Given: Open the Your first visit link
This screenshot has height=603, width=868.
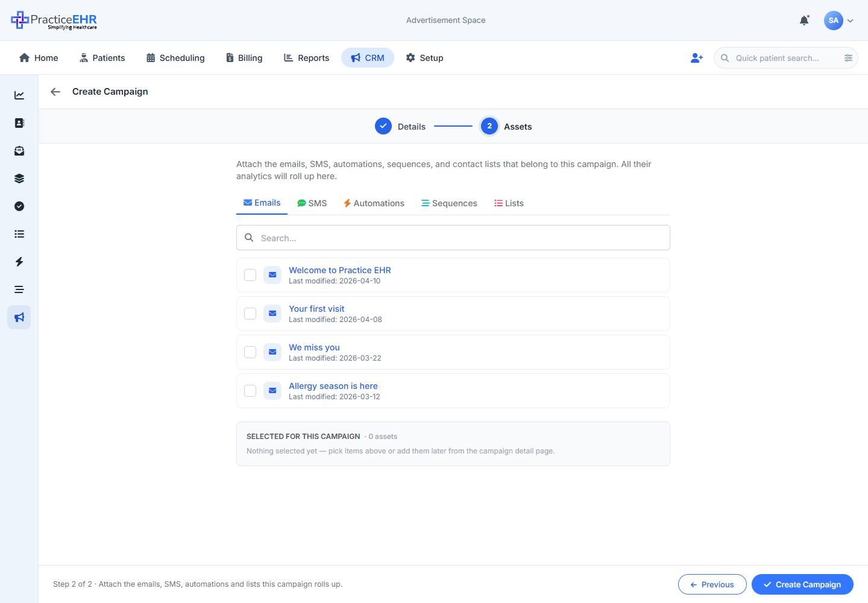Looking at the screenshot, I should pos(316,309).
